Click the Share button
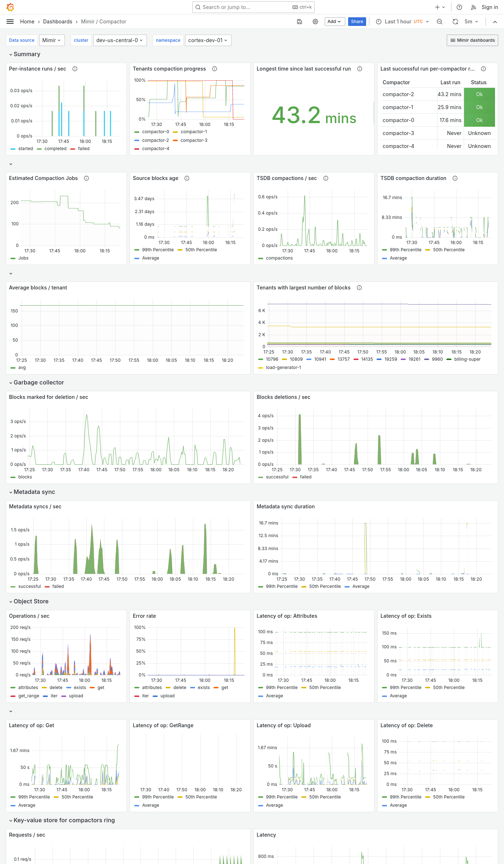This screenshot has width=504, height=864. tap(357, 22)
